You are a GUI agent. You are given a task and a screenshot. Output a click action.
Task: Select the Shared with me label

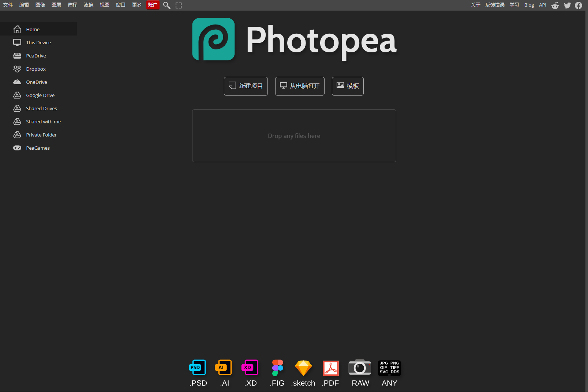pyautogui.click(x=43, y=122)
